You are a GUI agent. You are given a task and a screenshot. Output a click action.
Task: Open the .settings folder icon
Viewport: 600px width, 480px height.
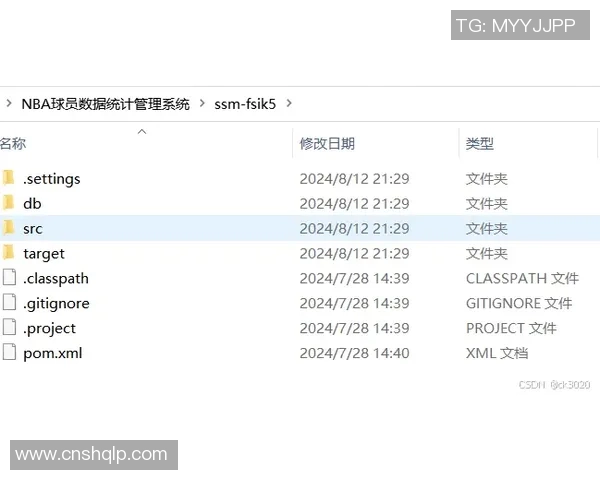point(8,178)
